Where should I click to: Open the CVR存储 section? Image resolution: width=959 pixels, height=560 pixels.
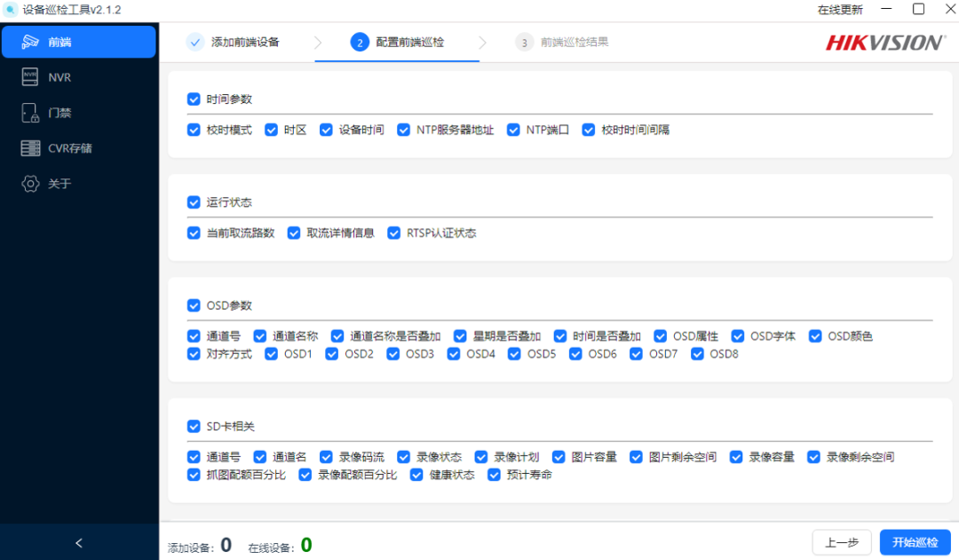pos(79,148)
